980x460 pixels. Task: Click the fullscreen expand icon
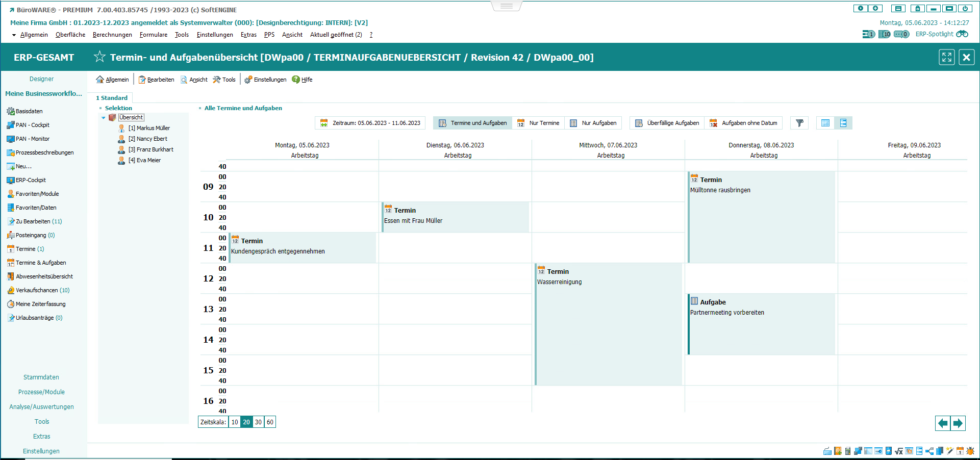coord(947,57)
